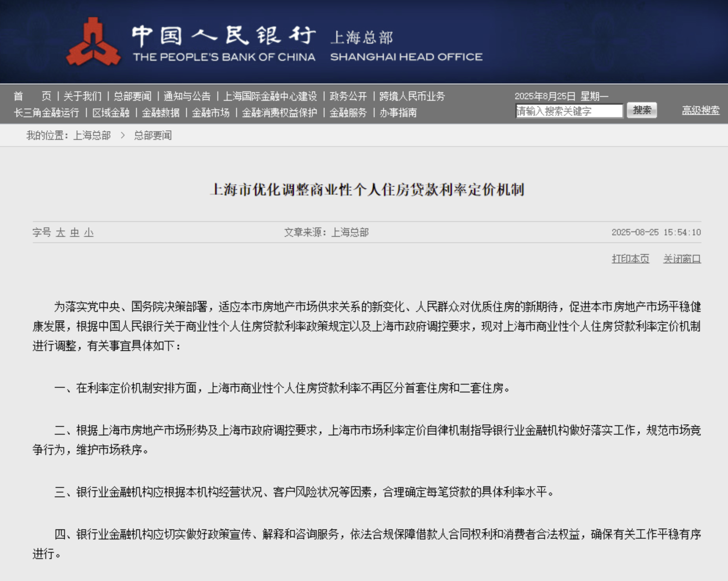Select 金融服务 in the navigation
This screenshot has height=581, width=728.
348,113
